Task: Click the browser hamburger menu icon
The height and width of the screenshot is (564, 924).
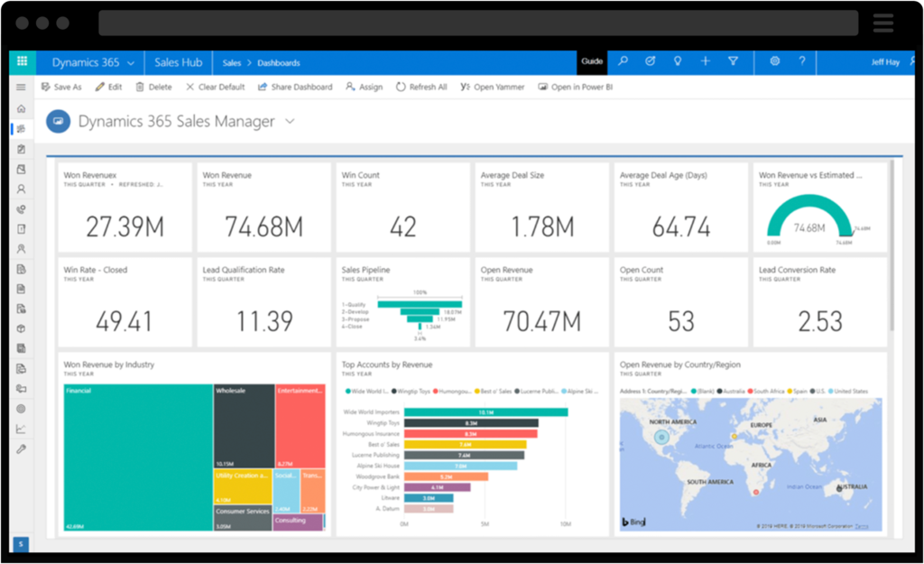Action: tap(883, 23)
